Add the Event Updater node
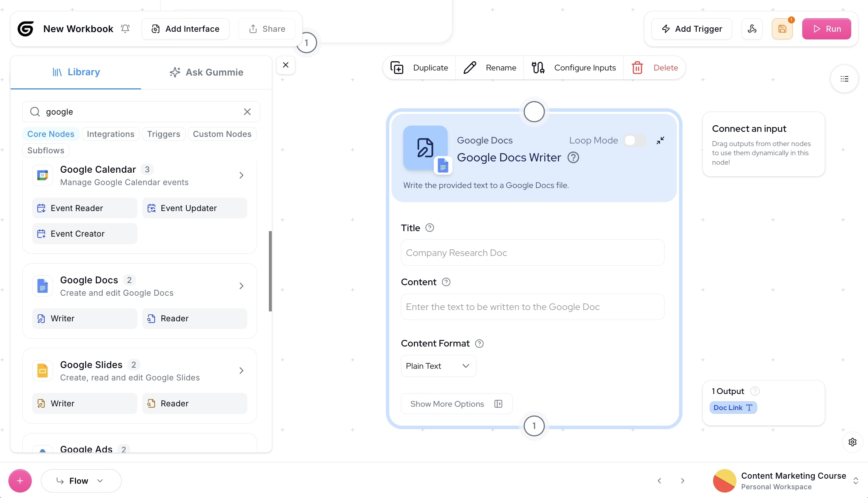The width and height of the screenshot is (868, 498). tap(195, 208)
